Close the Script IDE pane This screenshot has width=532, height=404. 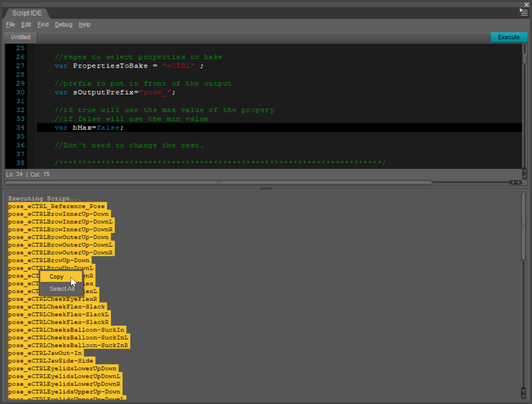point(526,4)
